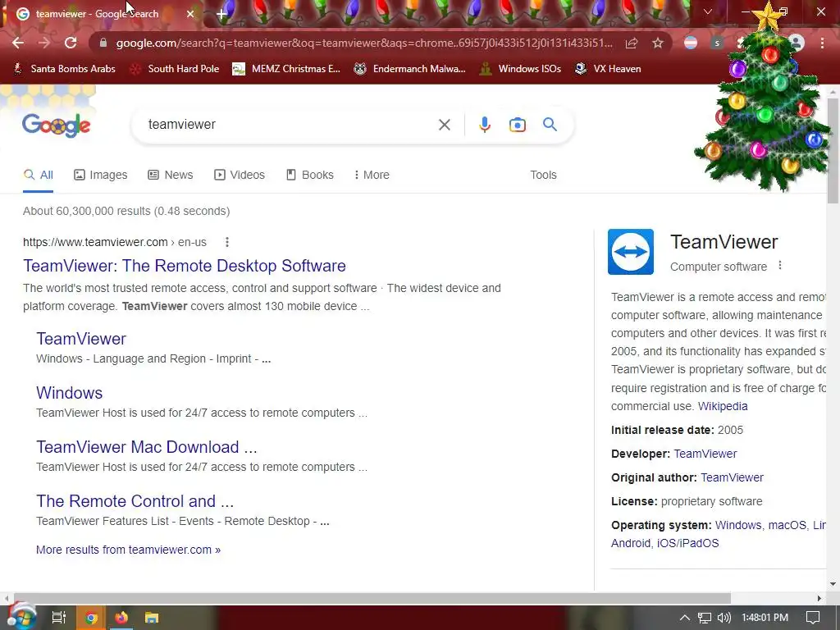The height and width of the screenshot is (630, 840).
Task: Open the gray 'S' extension icon
Action: click(717, 43)
